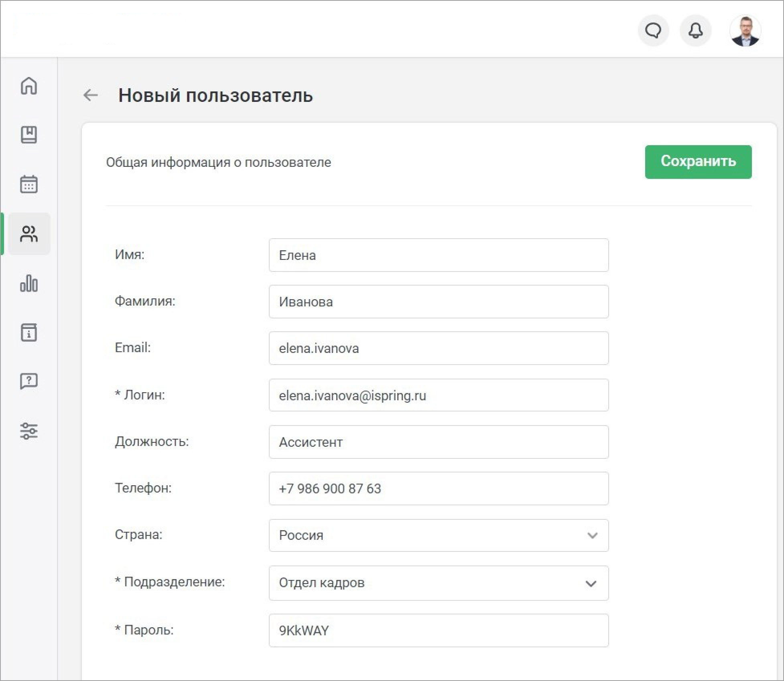The image size is (784, 681).
Task: Select the users sidebar icon
Action: [29, 234]
